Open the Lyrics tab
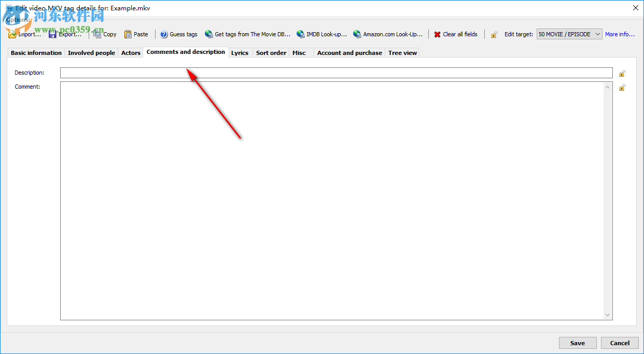The height and width of the screenshot is (354, 644). coord(240,52)
